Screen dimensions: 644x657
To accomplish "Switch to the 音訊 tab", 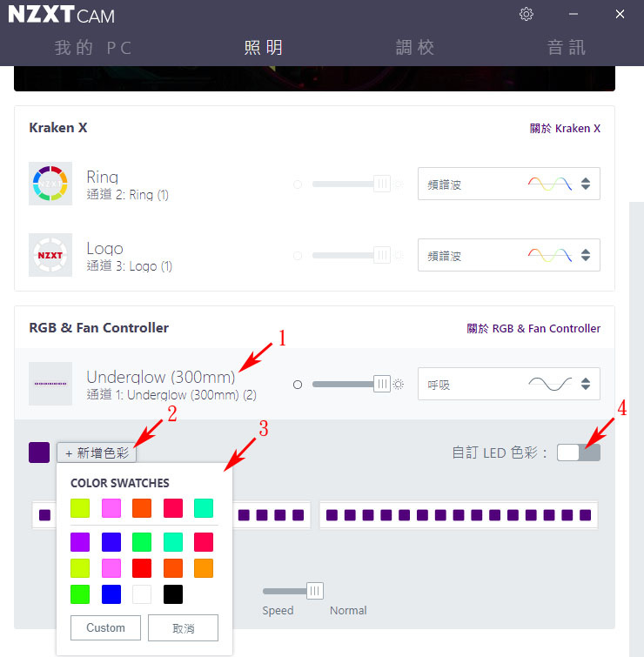I will [567, 47].
